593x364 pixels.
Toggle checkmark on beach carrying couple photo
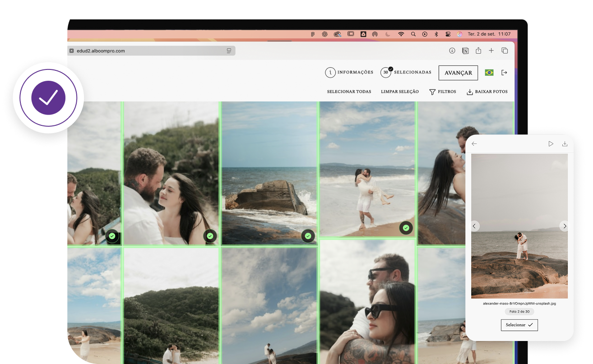(406, 228)
